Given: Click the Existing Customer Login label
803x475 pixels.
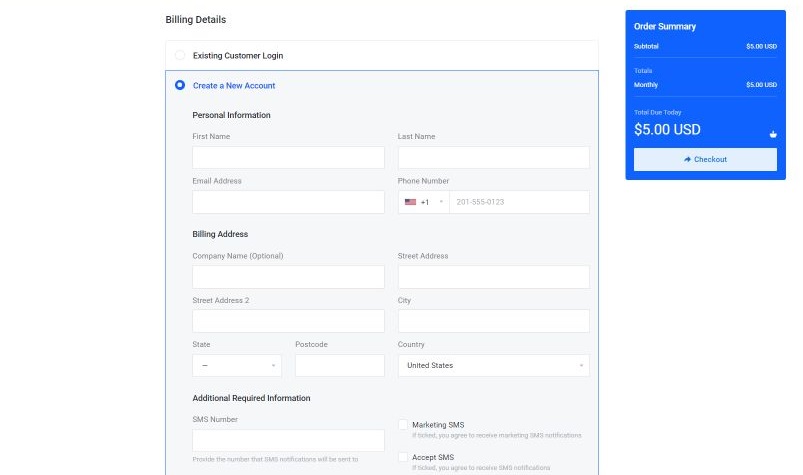Looking at the screenshot, I should pyautogui.click(x=238, y=56).
